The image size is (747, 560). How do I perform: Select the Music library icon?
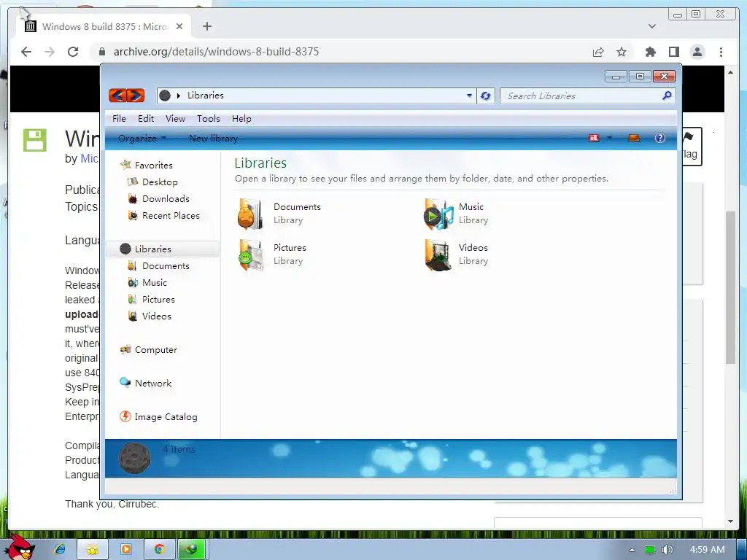438,214
